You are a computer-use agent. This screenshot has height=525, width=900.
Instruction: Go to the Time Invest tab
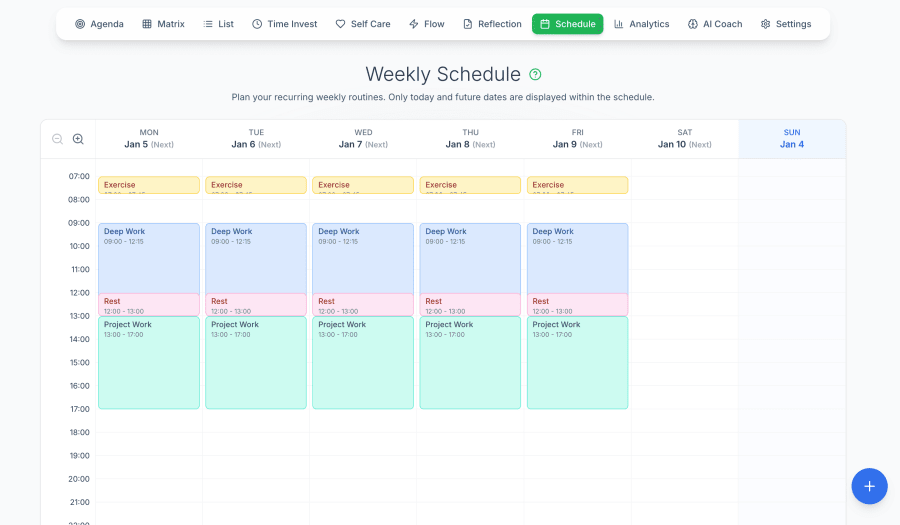click(285, 24)
